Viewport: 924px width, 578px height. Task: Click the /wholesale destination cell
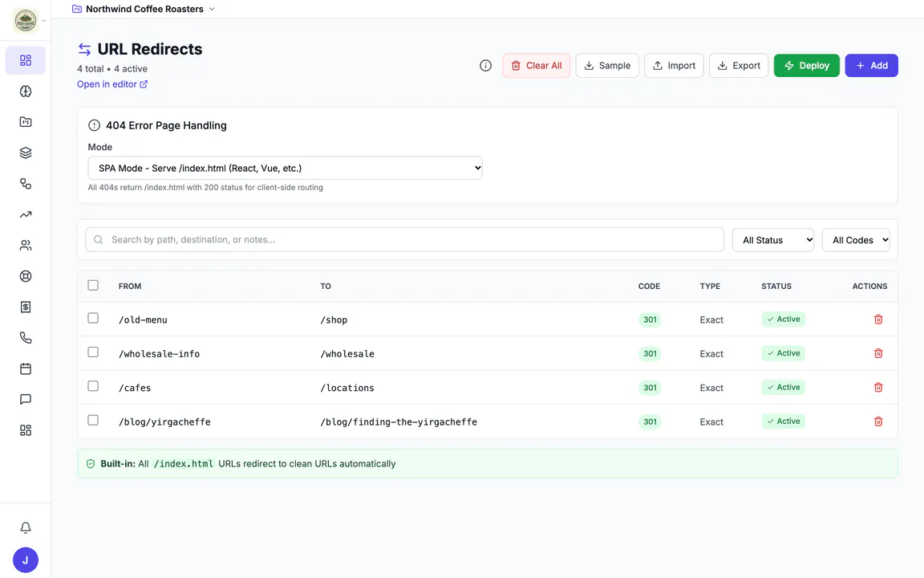pos(347,354)
